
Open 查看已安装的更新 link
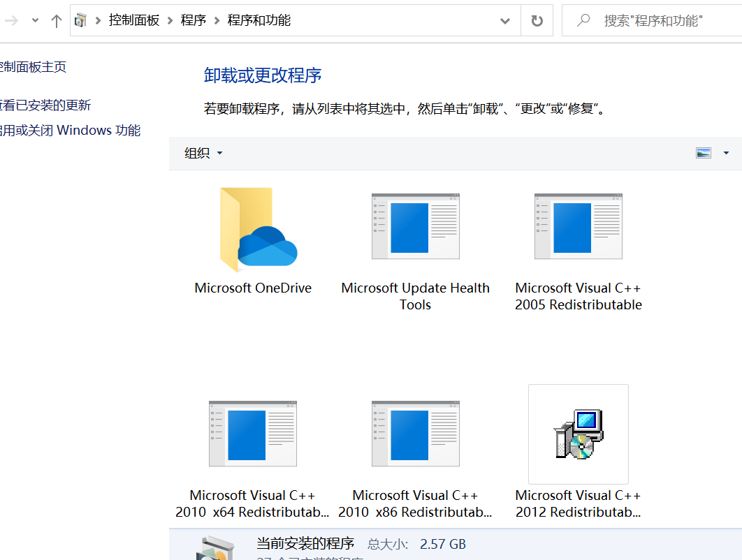(x=45, y=105)
